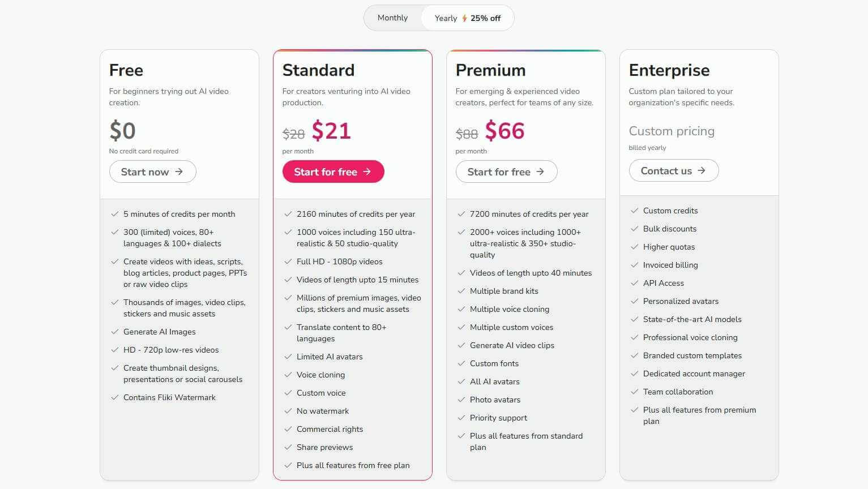Click Start for free under Standard
This screenshot has height=489, width=868.
[x=333, y=171]
